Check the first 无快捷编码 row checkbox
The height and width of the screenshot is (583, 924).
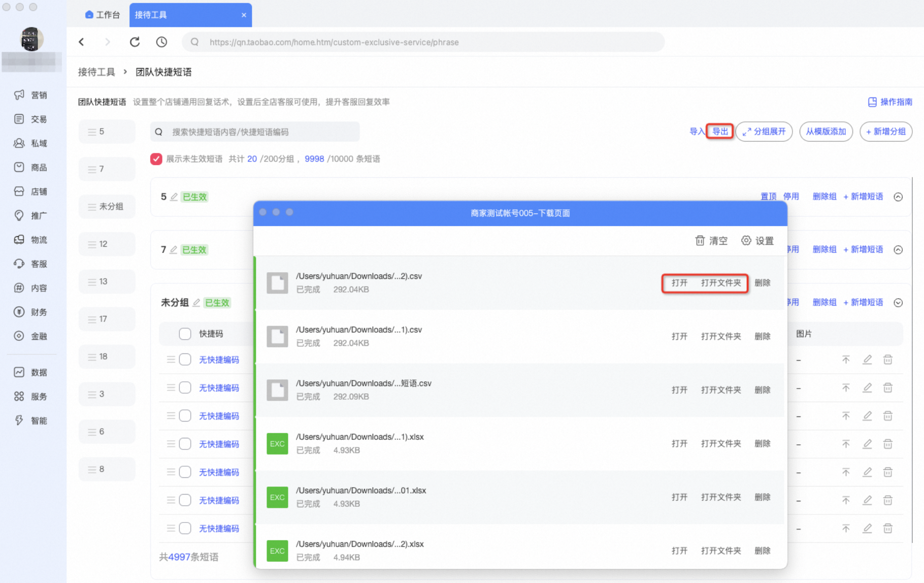(185, 360)
